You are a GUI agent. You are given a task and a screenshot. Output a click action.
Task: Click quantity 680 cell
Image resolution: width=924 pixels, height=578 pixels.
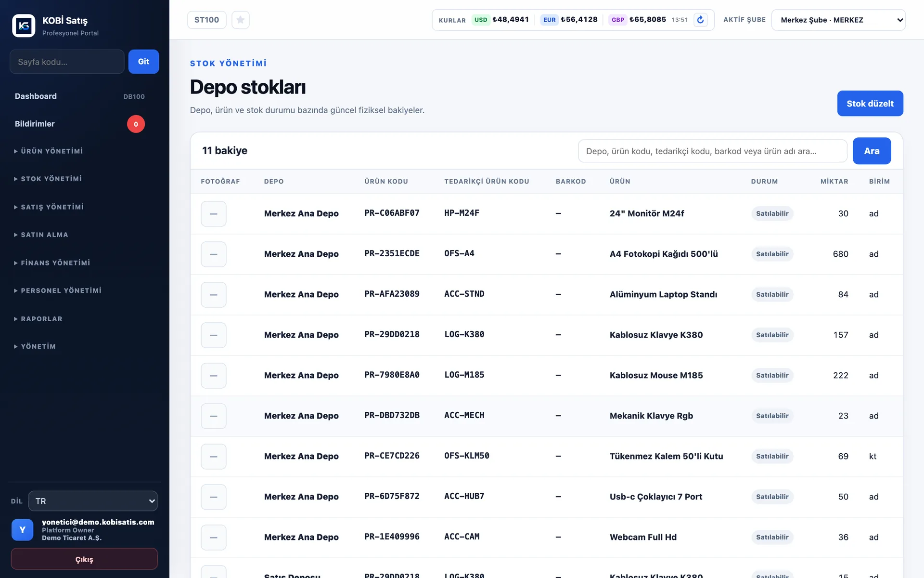click(841, 254)
